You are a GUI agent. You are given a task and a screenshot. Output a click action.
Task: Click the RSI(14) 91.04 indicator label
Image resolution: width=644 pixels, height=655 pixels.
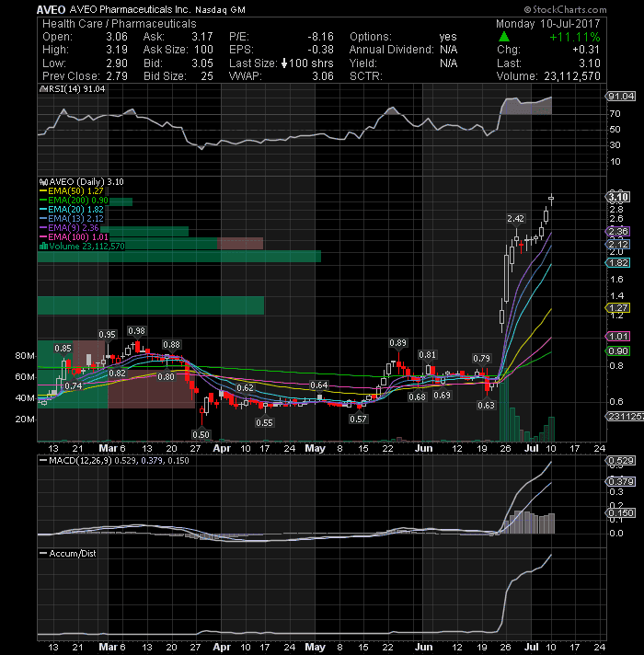click(x=76, y=89)
